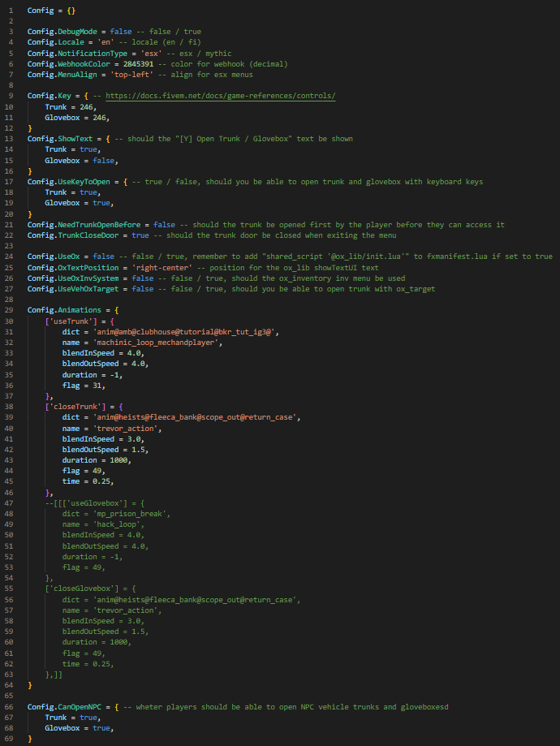Click the ['useTrunk'] table key
This screenshot has height=746, width=560.
coord(71,321)
